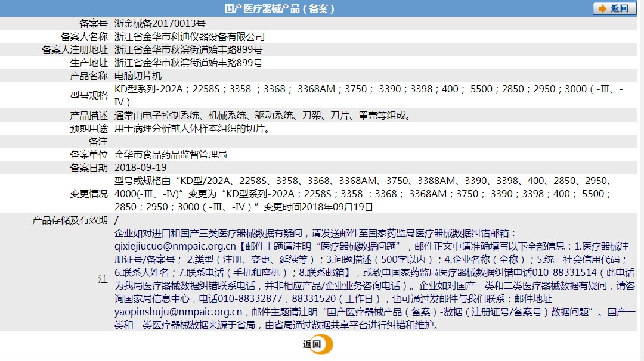Select the page title 国产医疗器械产品（备案）
Viewport: 644px width, 361px height.
(279, 8)
